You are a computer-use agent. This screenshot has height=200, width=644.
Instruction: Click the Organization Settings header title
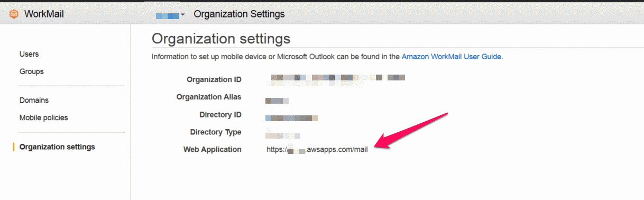(x=239, y=14)
